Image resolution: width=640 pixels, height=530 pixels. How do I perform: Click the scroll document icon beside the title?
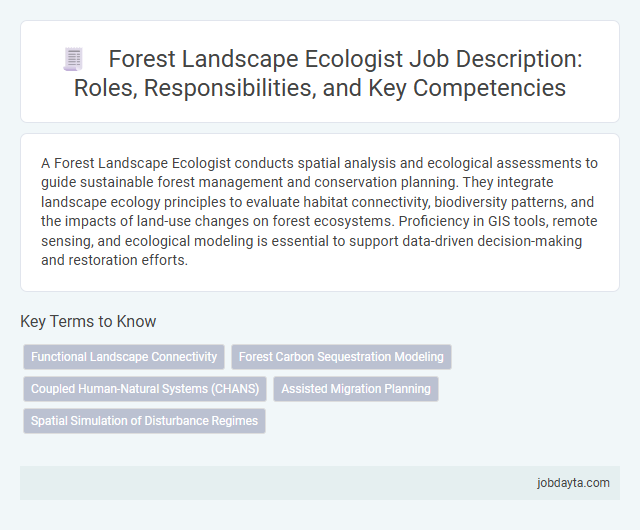[73, 60]
